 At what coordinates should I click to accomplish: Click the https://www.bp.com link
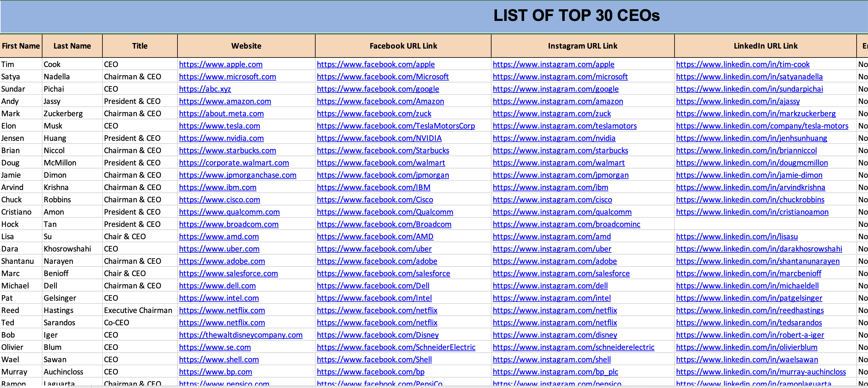pyautogui.click(x=215, y=372)
